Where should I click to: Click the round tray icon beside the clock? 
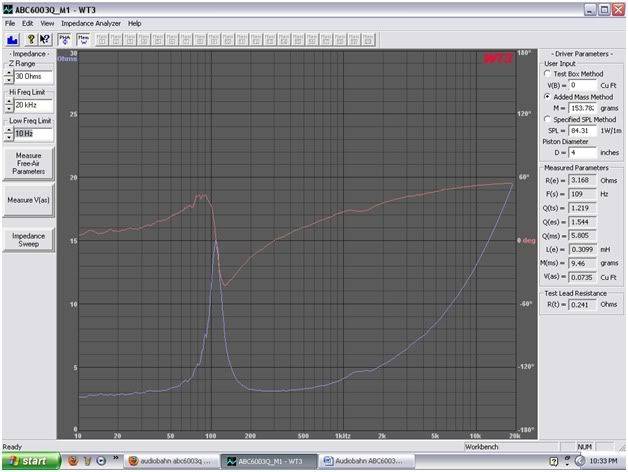tap(580, 461)
